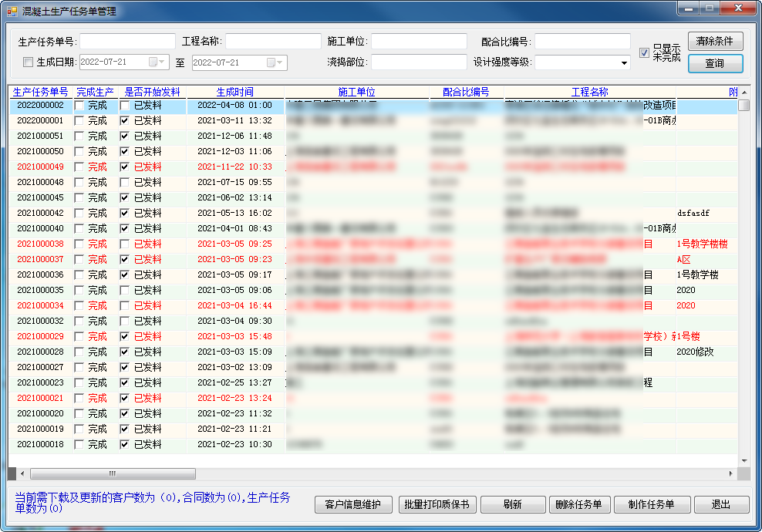The image size is (762, 532).
Task: Open the 设计强度等级 dropdown list
Action: pos(624,62)
